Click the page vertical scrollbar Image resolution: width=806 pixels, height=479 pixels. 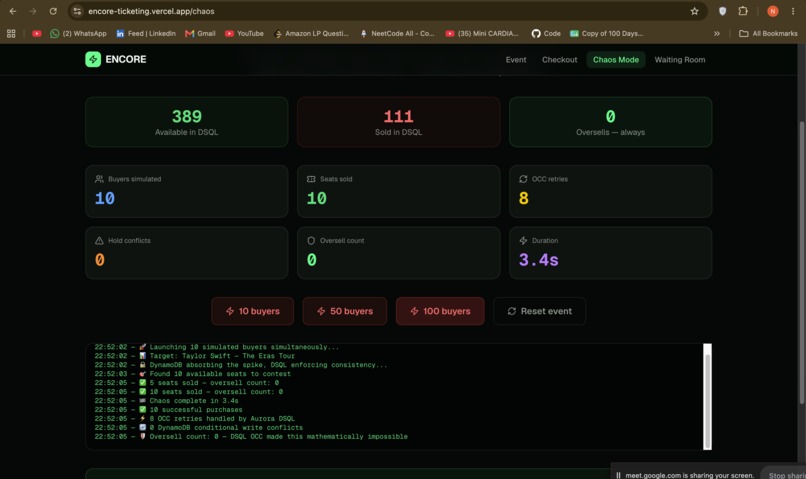[x=802, y=262]
